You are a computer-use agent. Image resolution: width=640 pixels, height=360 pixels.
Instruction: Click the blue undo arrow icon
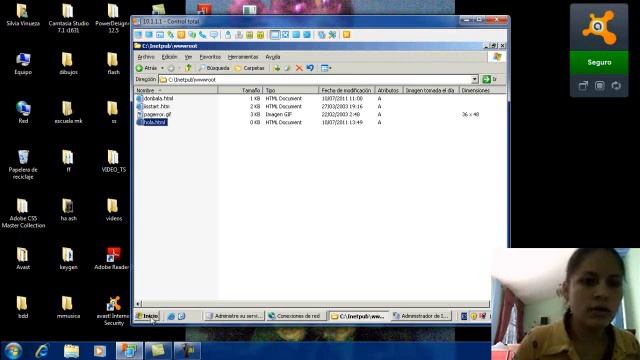(310, 68)
